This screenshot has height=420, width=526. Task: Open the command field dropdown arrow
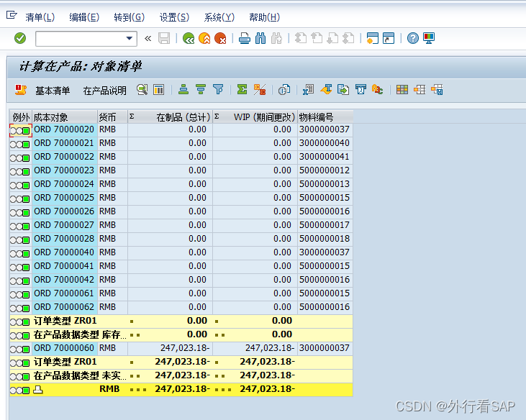click(129, 38)
